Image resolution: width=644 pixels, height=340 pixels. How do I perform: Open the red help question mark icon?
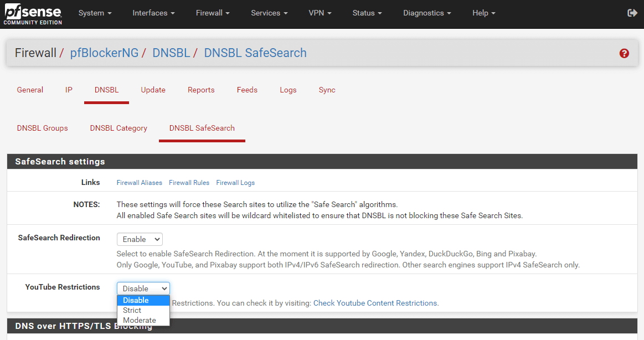tap(624, 53)
